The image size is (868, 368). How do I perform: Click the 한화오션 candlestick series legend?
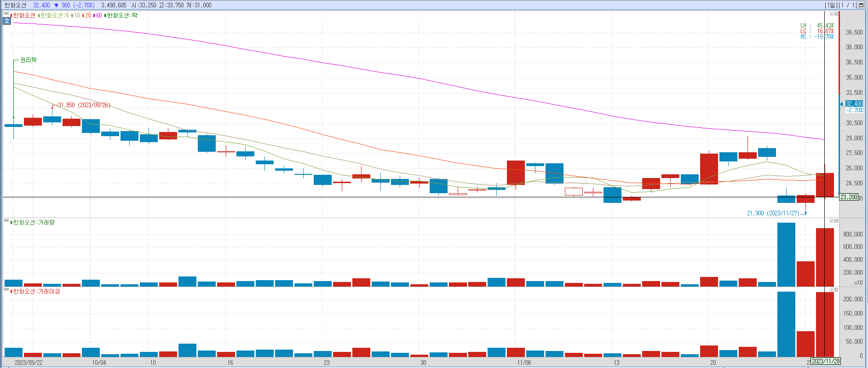23,16
